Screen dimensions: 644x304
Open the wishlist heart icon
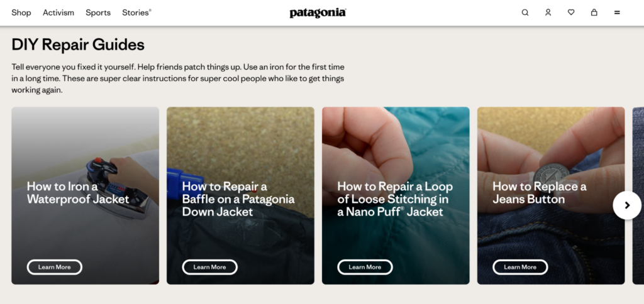click(571, 13)
